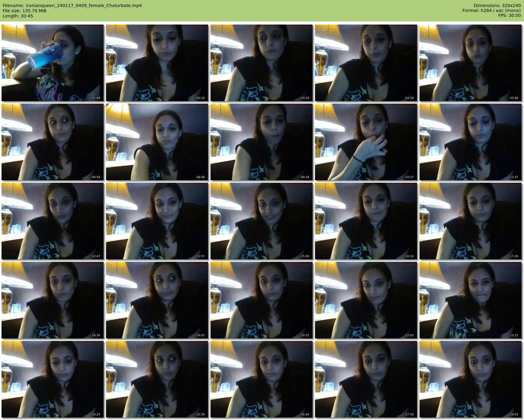Open the thumbnail at 25:34
Screen dimensions: 524x420
pyautogui.click(x=157, y=379)
